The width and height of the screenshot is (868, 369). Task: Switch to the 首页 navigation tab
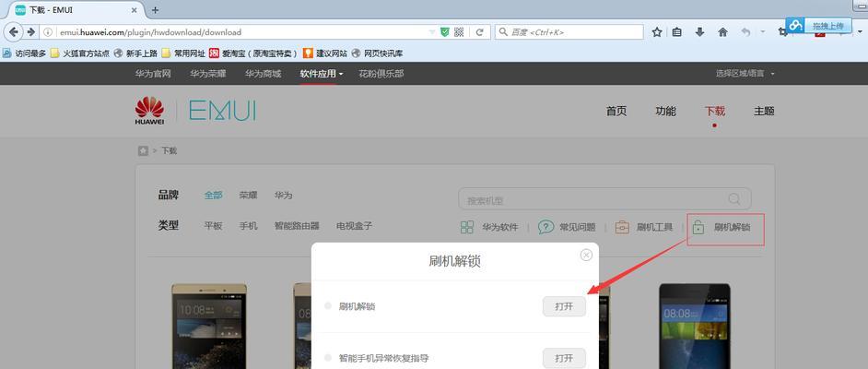point(616,111)
